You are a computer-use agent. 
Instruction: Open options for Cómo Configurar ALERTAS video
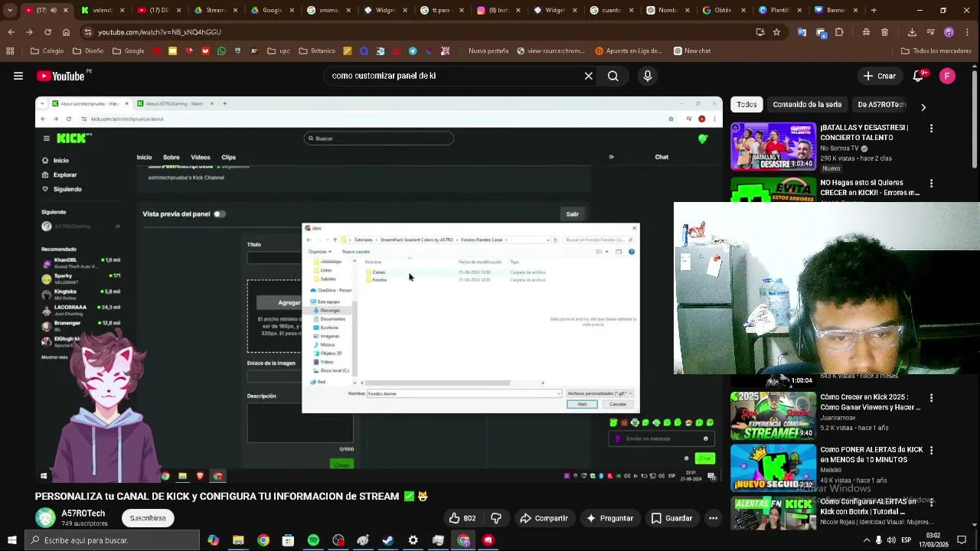931,503
